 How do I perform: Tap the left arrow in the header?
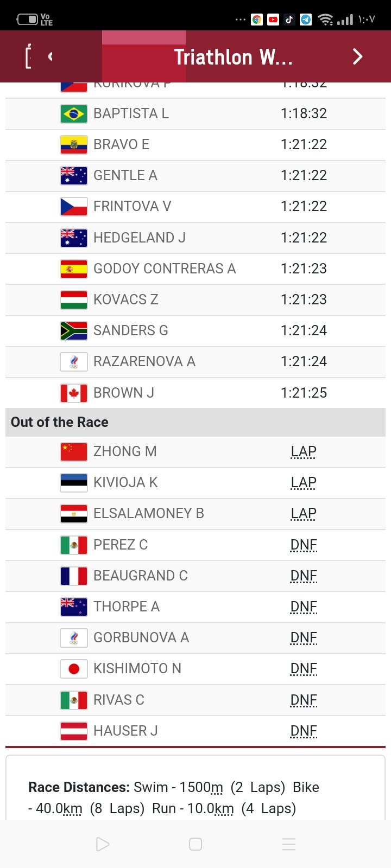click(51, 56)
